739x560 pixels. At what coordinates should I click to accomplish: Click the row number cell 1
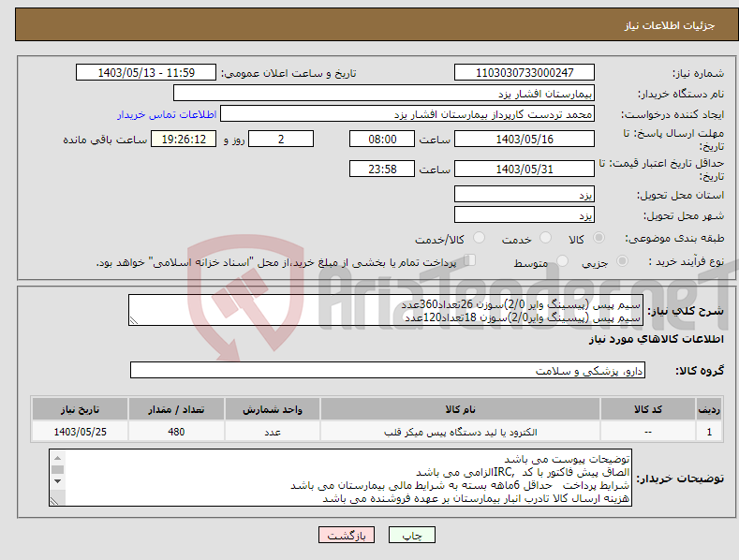(x=709, y=432)
